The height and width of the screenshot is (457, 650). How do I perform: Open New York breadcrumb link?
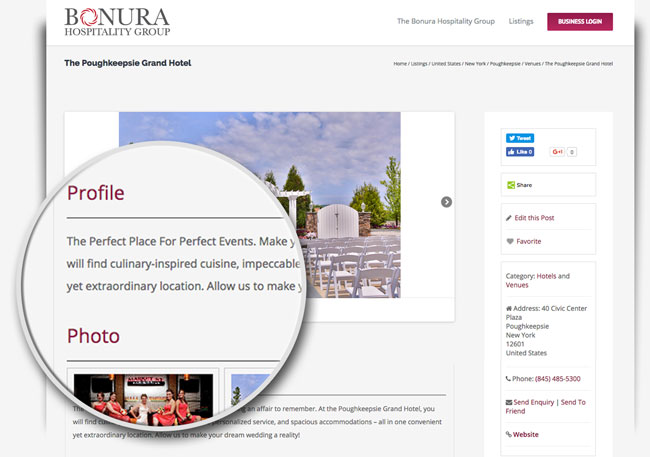point(475,63)
